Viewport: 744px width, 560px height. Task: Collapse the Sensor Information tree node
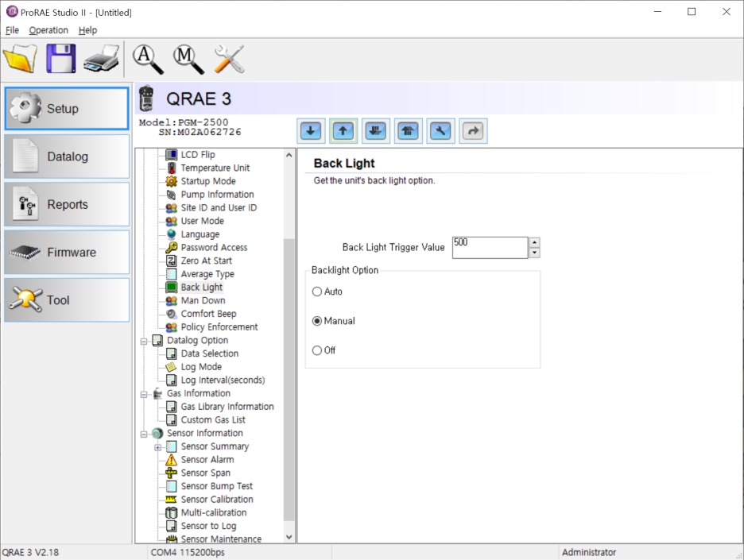(x=144, y=434)
